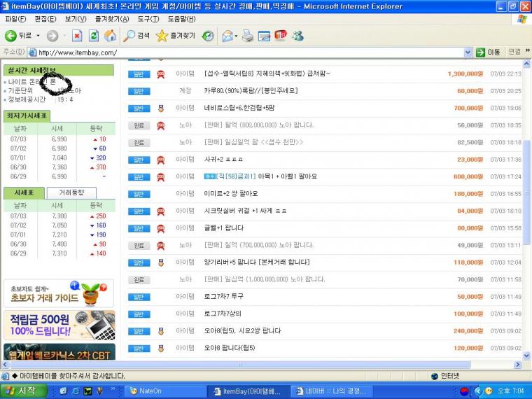Print the page with the printer icon
Screen dimensions: 532x399
tap(248, 36)
